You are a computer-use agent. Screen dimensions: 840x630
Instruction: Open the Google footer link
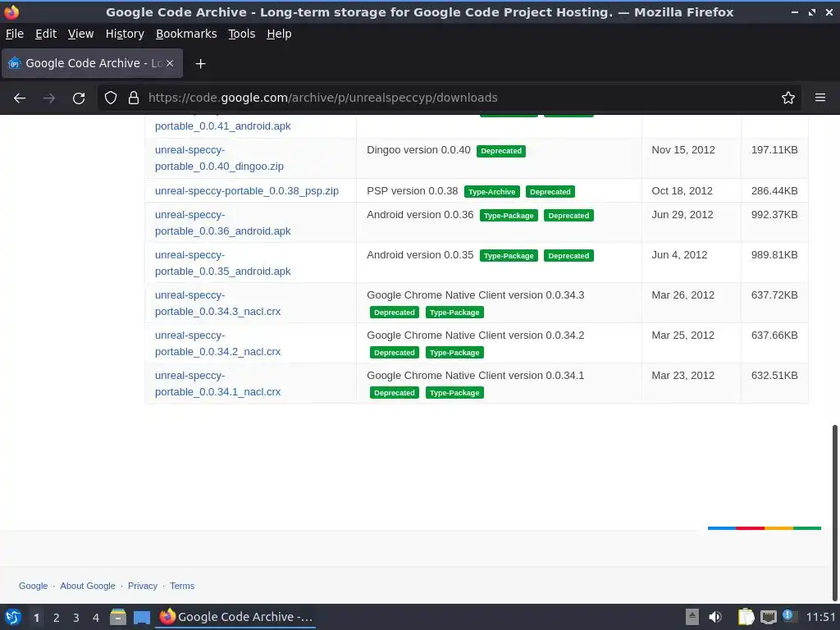click(33, 586)
